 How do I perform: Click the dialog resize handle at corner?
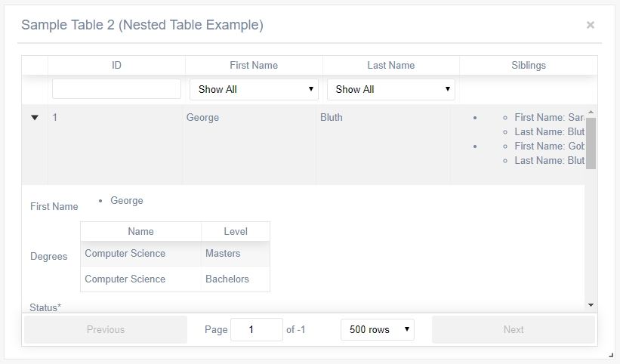[x=611, y=354]
